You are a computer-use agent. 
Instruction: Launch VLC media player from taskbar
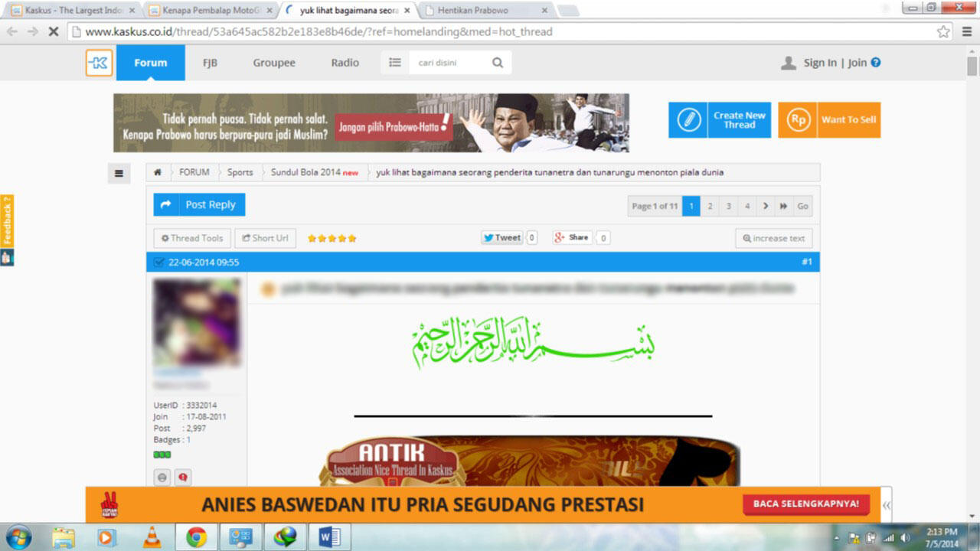[153, 537]
